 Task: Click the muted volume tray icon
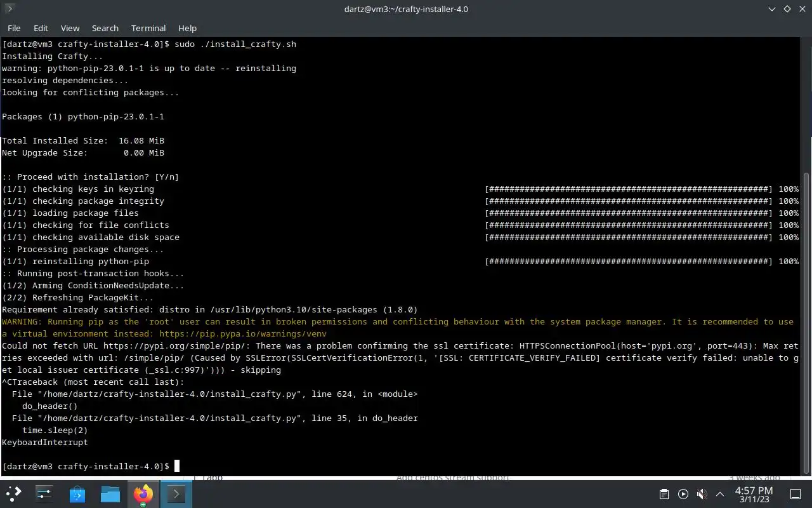pos(702,494)
